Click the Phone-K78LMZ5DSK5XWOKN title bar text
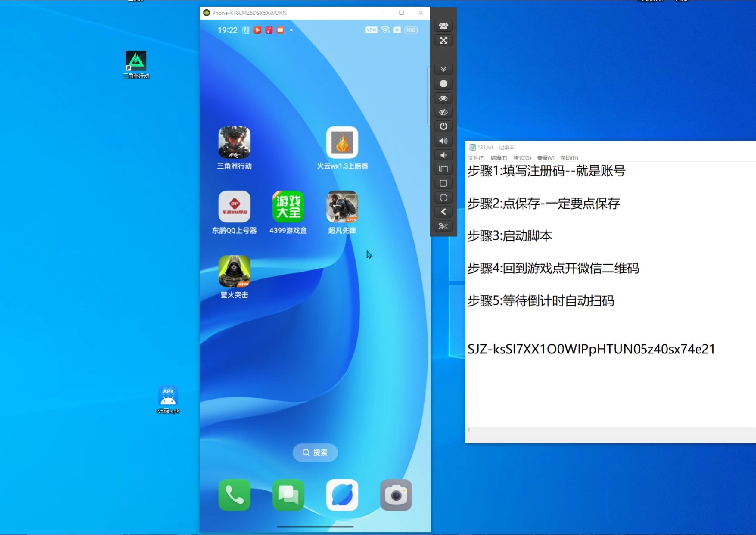The image size is (756, 535). click(x=249, y=13)
